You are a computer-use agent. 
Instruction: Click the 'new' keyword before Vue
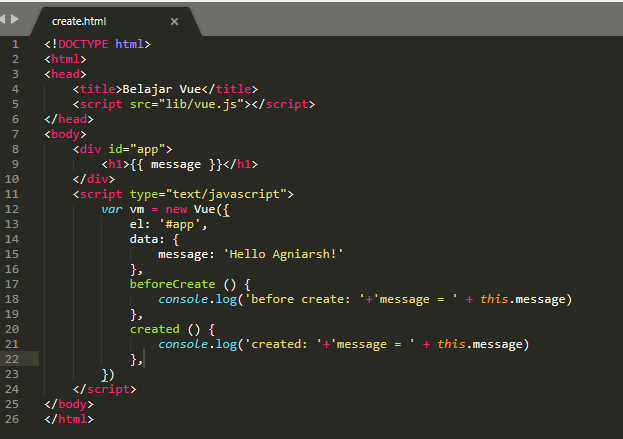click(176, 209)
